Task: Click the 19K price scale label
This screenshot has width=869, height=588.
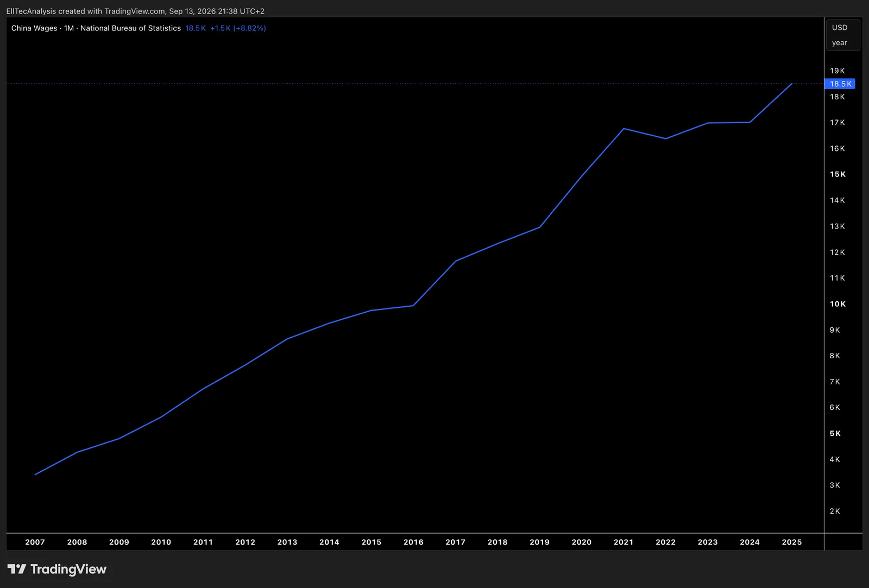Action: tap(837, 71)
